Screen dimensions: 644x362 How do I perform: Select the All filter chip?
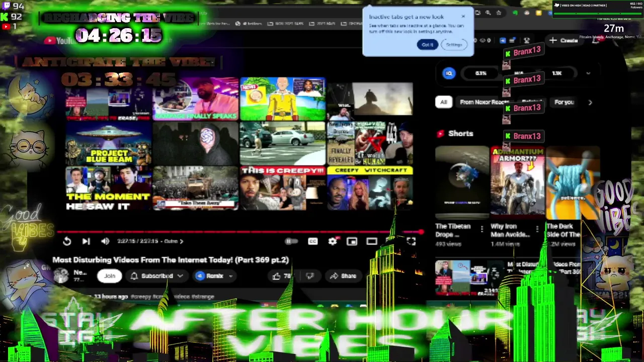tap(443, 102)
